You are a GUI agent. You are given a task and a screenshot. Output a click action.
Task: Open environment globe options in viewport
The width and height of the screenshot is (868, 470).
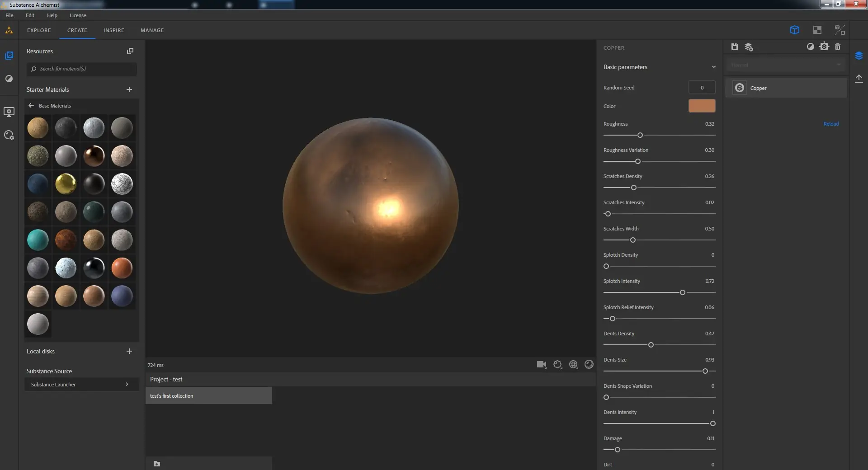click(574, 365)
